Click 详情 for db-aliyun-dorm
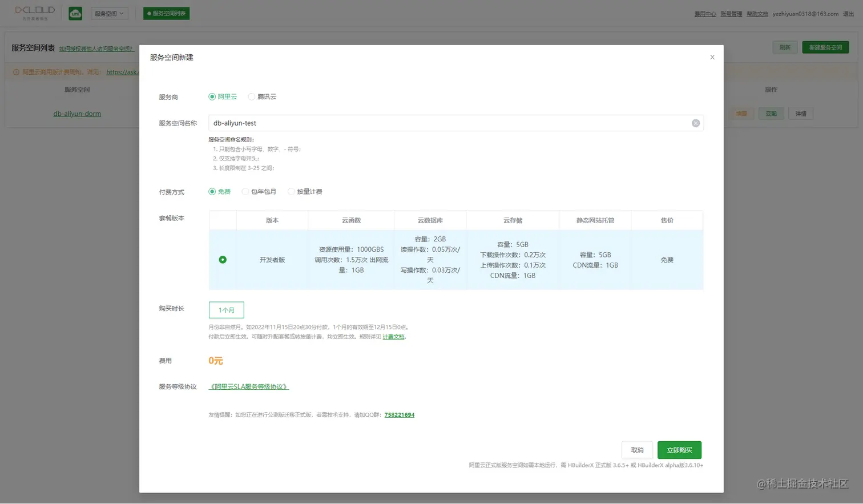Screen dimensions: 863x504 click(x=801, y=114)
